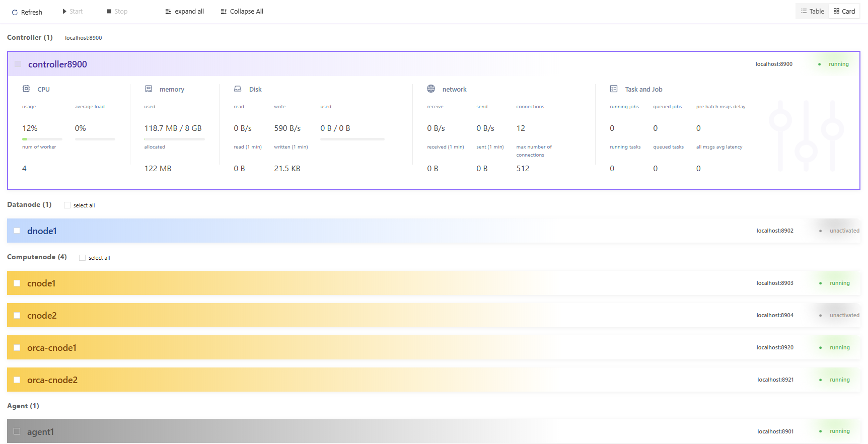Select the orca-cnode2 checkbox
Screen dimensions: 868x444
pyautogui.click(x=17, y=380)
